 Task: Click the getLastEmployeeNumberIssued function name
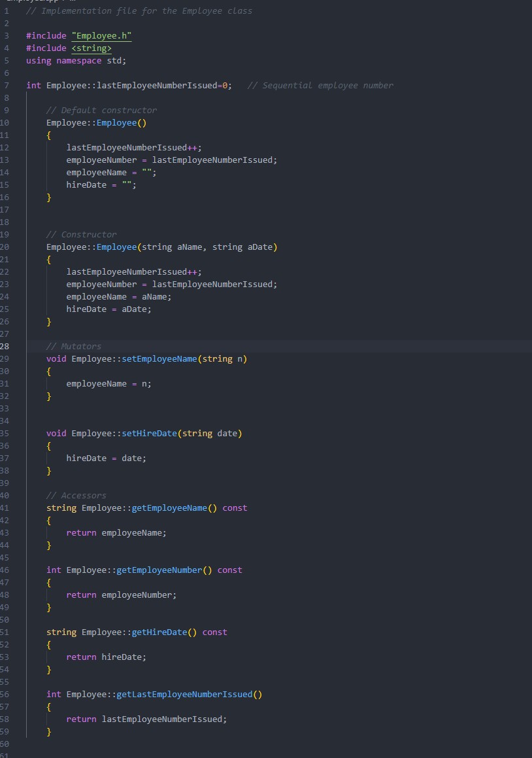tap(186, 694)
